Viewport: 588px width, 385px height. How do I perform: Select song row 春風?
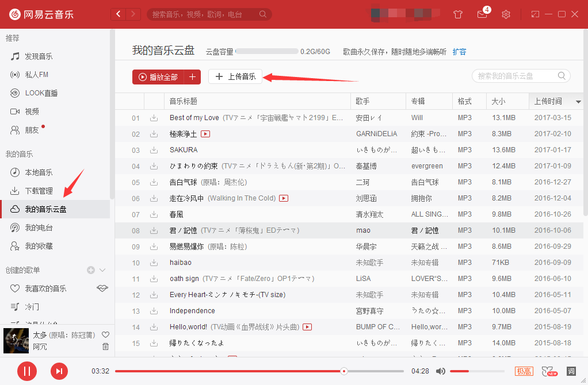349,214
